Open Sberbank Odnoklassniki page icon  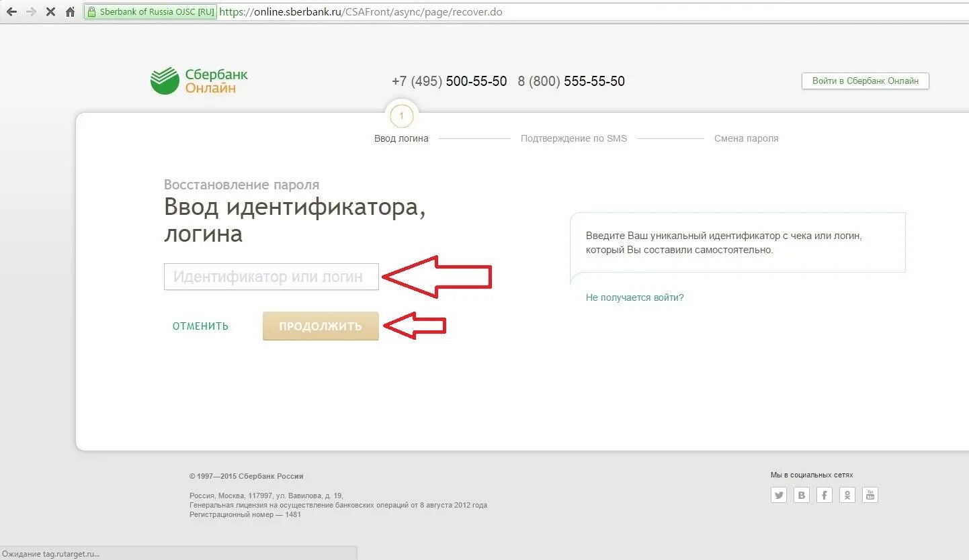point(847,495)
